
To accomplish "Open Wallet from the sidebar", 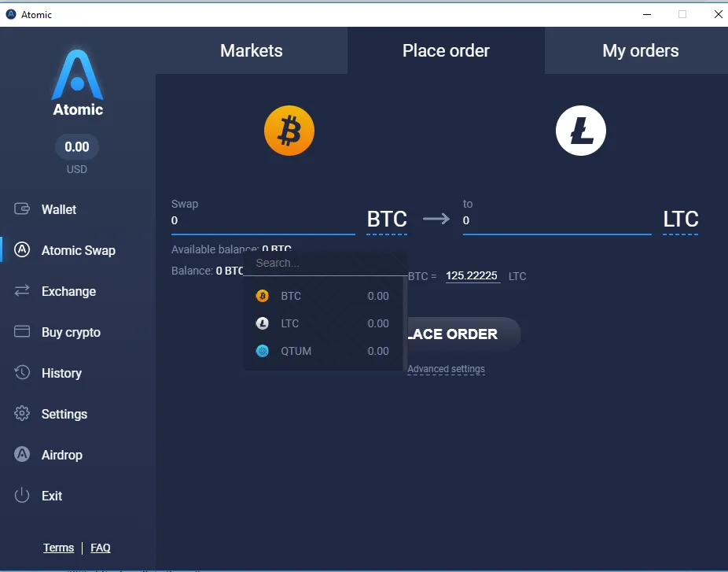I will tap(59, 209).
